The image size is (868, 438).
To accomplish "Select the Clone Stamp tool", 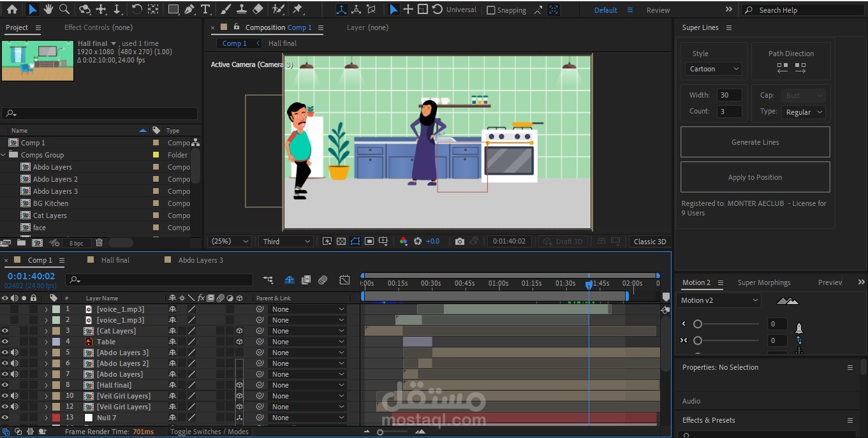I will 242,10.
